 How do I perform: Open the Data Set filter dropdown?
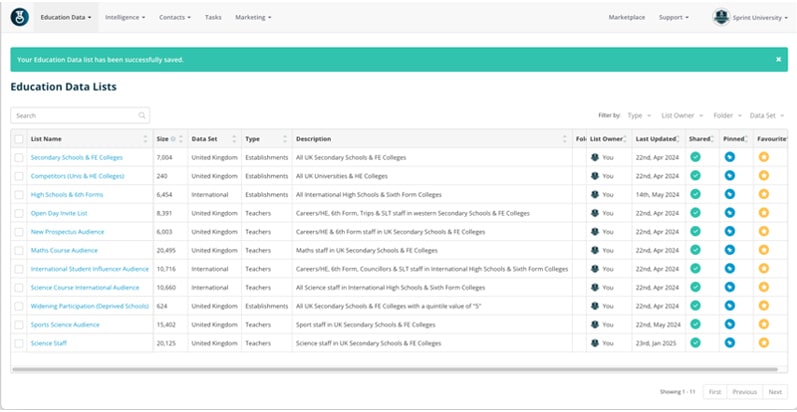(x=768, y=116)
